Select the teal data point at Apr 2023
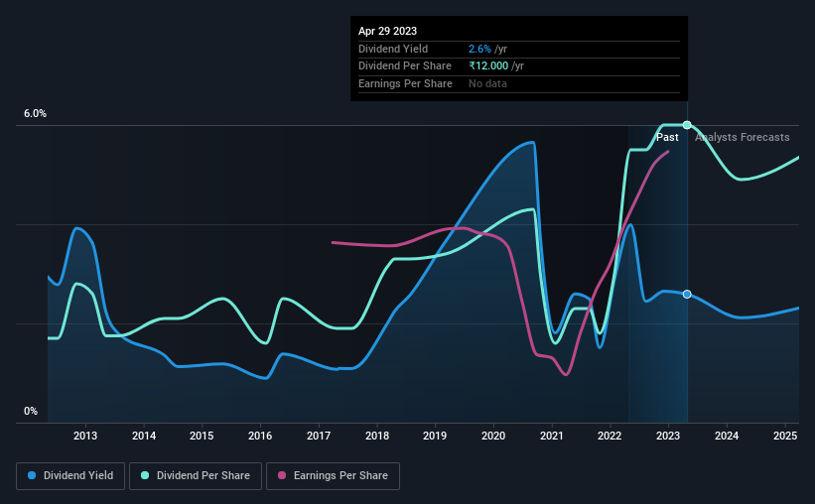Viewport: 815px width, 504px height. tap(687, 125)
